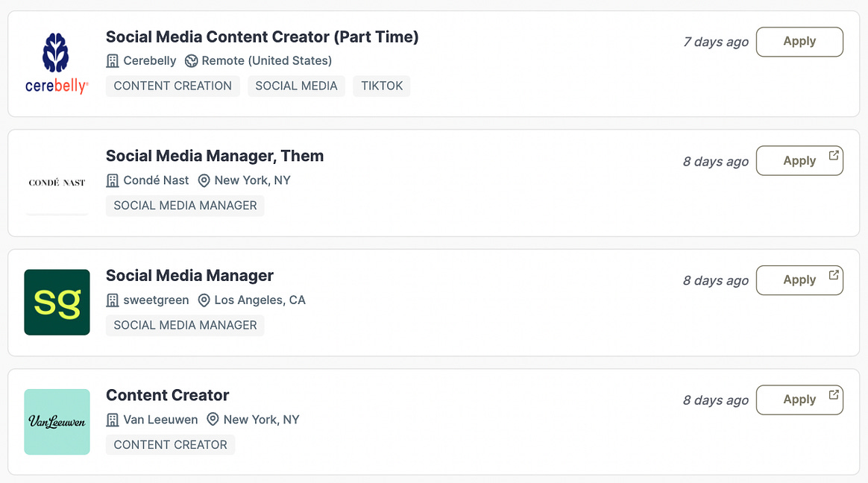The width and height of the screenshot is (868, 483).
Task: Click the SOCIAL MEDIA tag on Cerebelly job
Action: tap(296, 86)
